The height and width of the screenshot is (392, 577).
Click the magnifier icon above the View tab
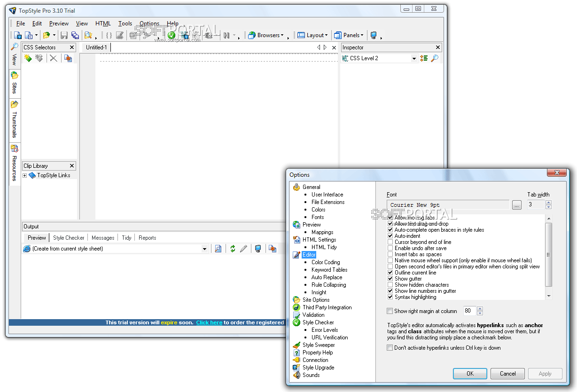(x=15, y=47)
